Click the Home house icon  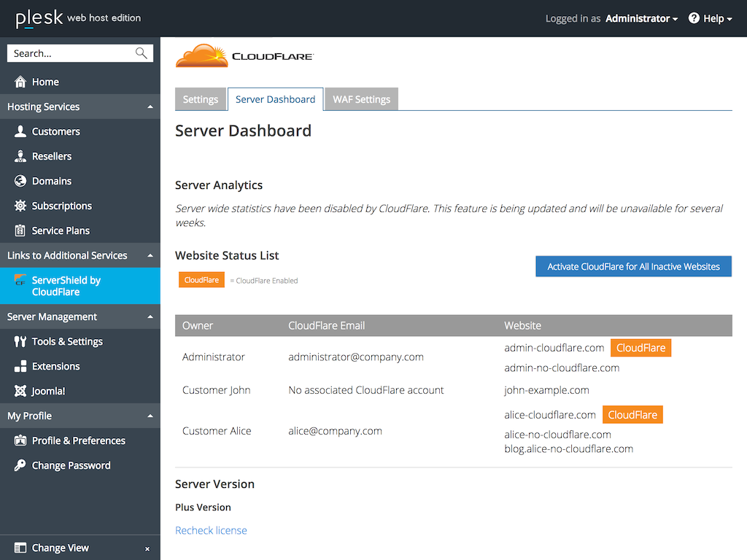pos(20,82)
